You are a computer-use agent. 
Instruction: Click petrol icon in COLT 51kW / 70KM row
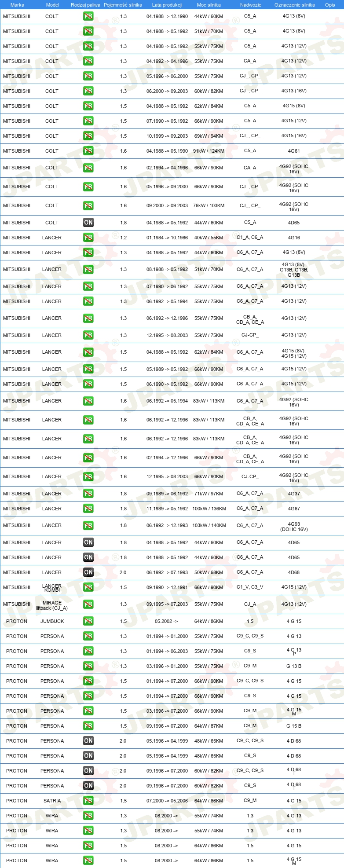coord(88,31)
